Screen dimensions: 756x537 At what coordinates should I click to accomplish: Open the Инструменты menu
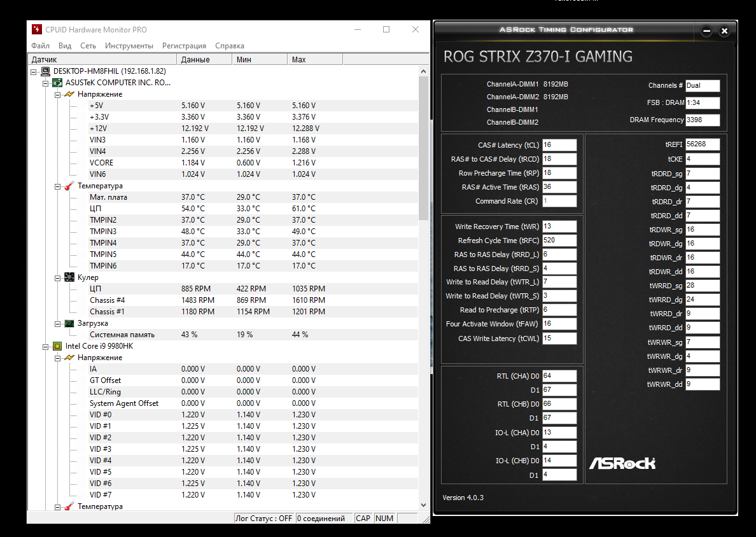tap(129, 46)
